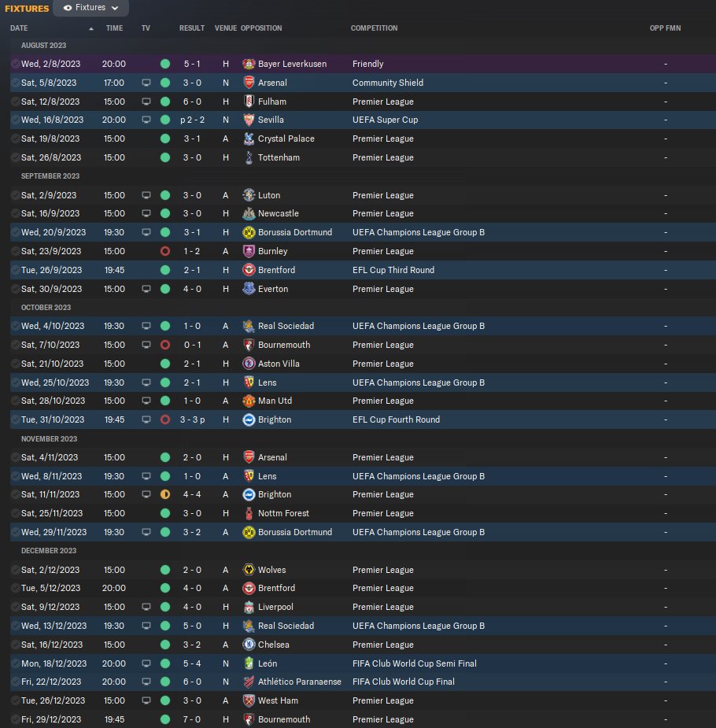Toggle the checkmark on Tue, 31/10/2023 row
716x728 pixels.
pyautogui.click(x=15, y=419)
